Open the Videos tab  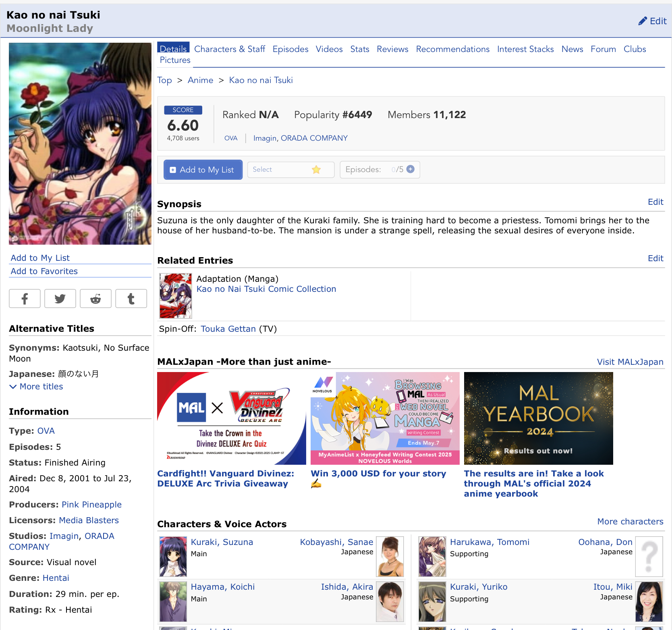(x=329, y=49)
